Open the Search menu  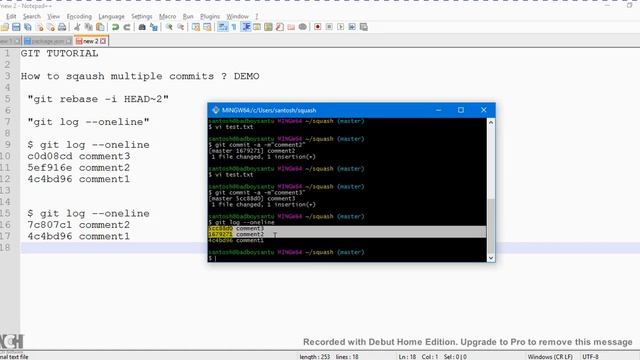(x=31, y=16)
